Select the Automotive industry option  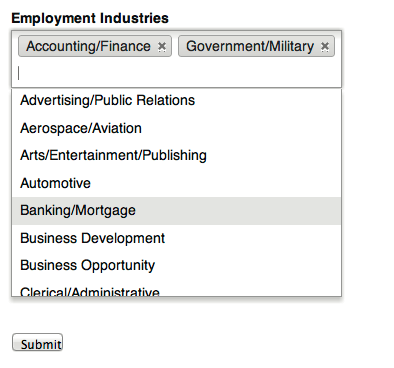[177, 183]
